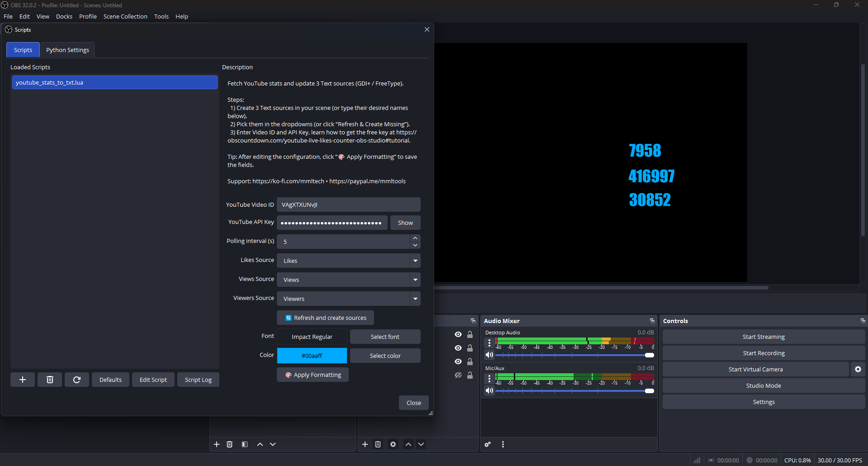Hide the first visible source
868x466 pixels.
tap(458, 334)
